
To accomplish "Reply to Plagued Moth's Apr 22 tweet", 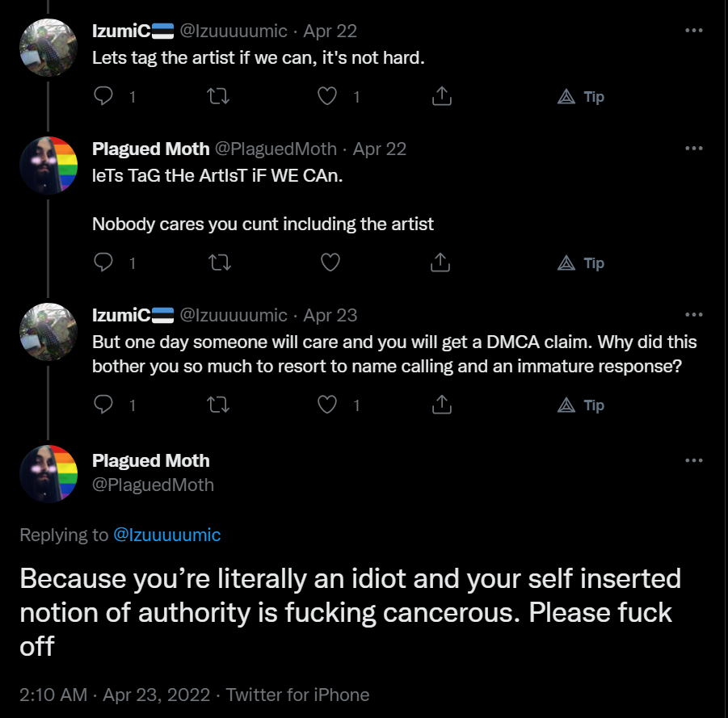I will tap(103, 262).
